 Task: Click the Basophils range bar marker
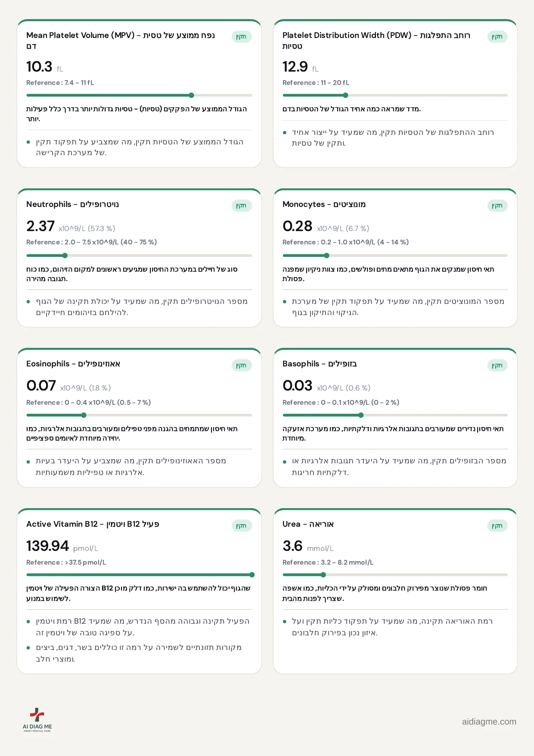(361, 415)
